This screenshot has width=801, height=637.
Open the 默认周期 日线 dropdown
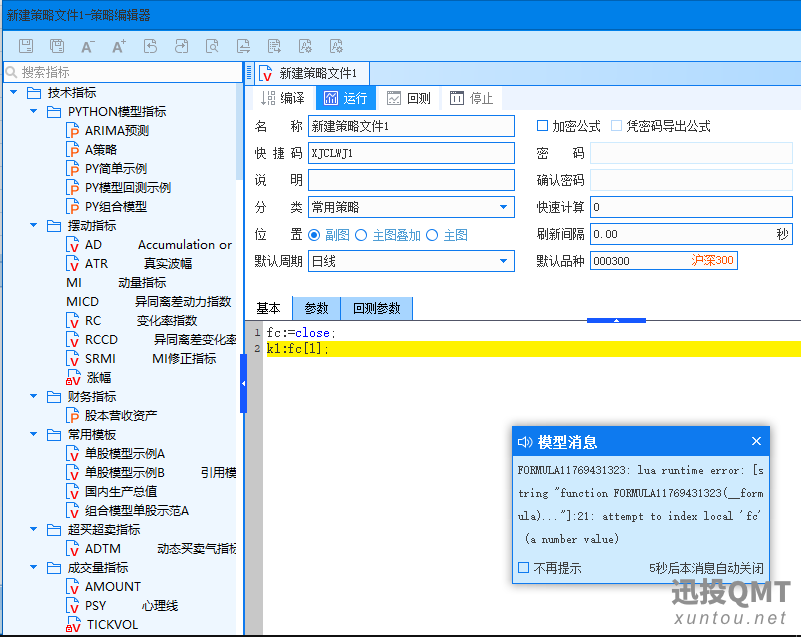[x=410, y=261]
